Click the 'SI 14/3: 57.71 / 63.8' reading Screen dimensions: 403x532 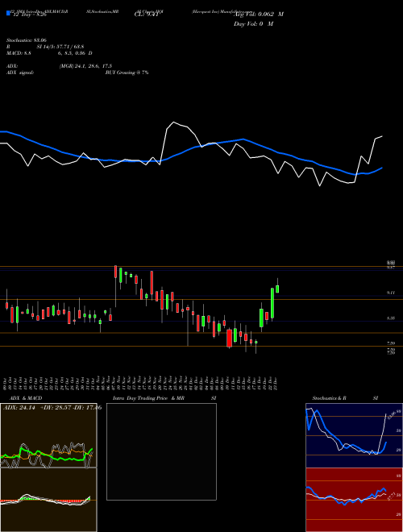[x=60, y=47]
